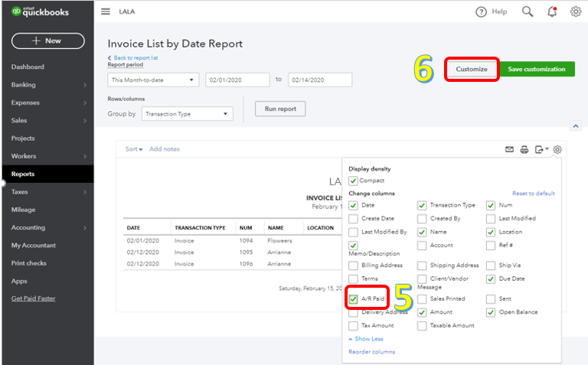
Task: Click invoice number 1096
Action: 246,264
